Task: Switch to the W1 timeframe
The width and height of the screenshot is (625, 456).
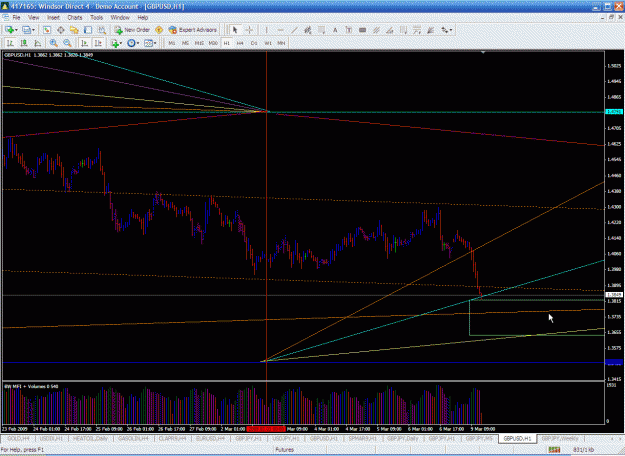Action: (x=268, y=43)
